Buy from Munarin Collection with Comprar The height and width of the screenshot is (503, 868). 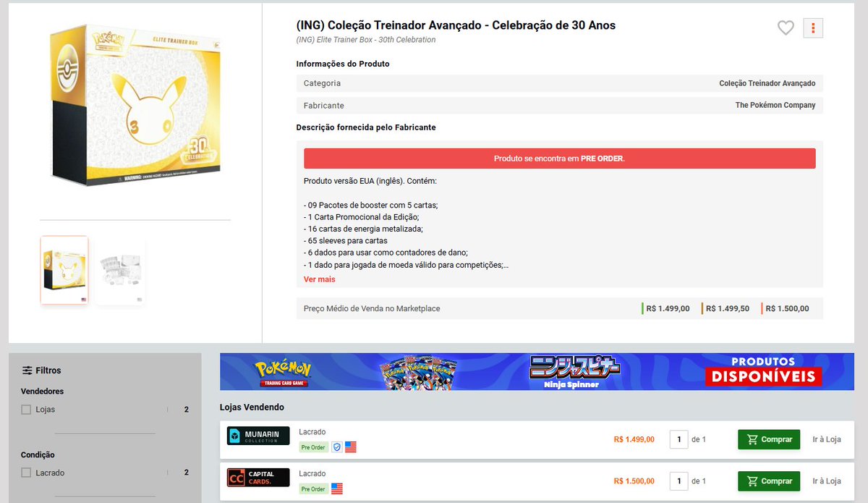click(x=769, y=439)
